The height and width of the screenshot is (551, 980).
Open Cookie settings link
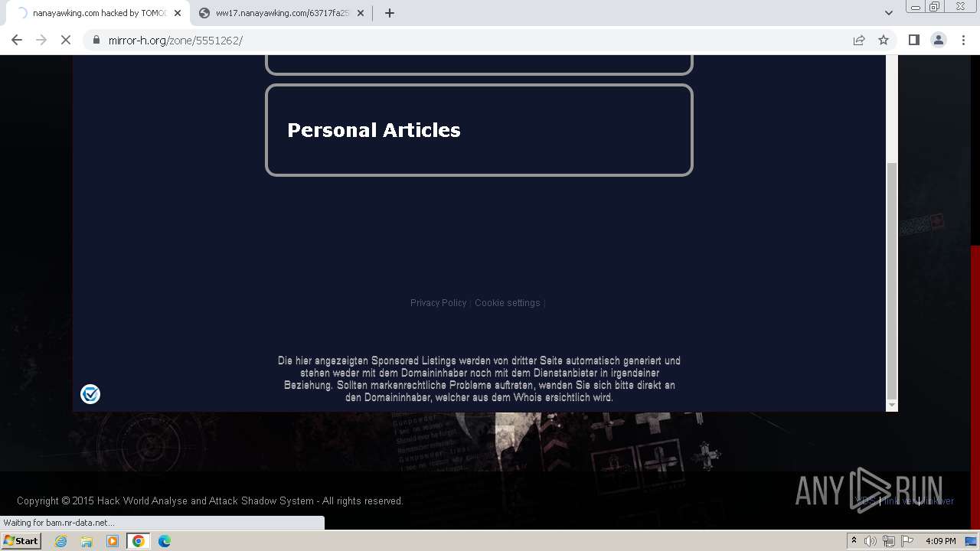(507, 303)
